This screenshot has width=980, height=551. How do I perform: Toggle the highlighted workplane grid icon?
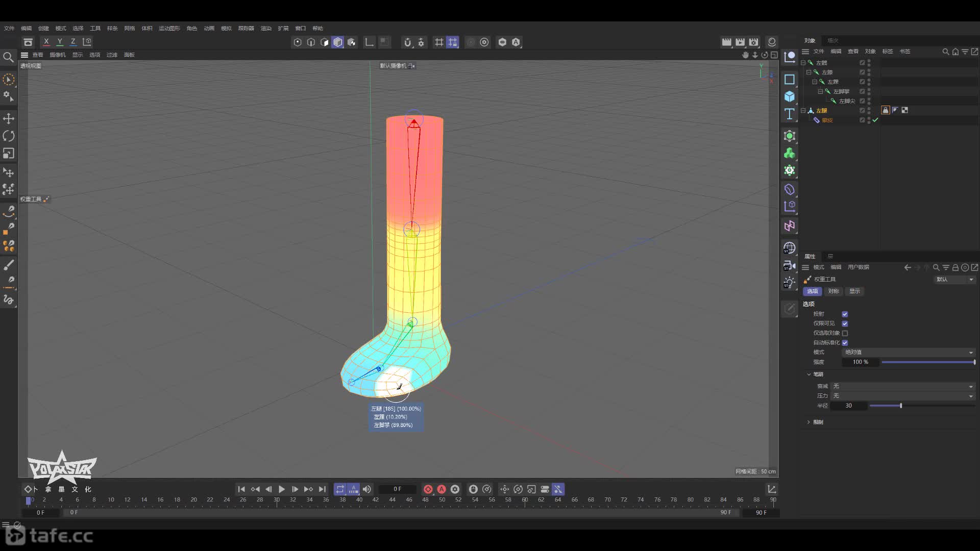click(x=453, y=42)
